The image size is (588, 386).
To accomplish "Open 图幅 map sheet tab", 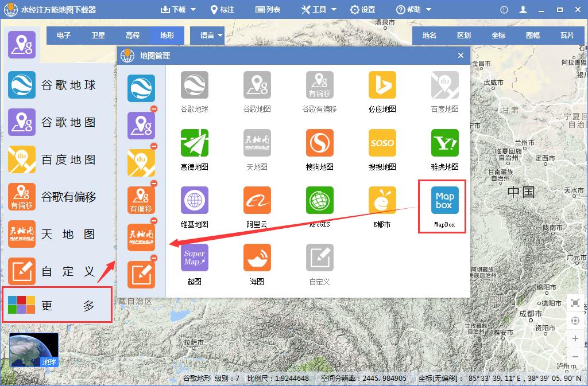I will pos(533,35).
